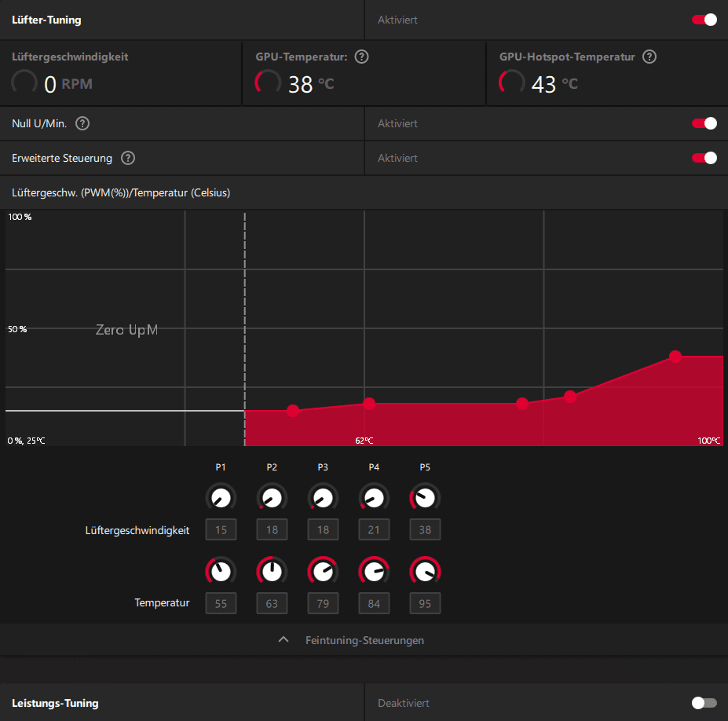Viewport: 728px width, 721px height.
Task: Click the Zero UpM label in graph
Action: [x=126, y=330]
